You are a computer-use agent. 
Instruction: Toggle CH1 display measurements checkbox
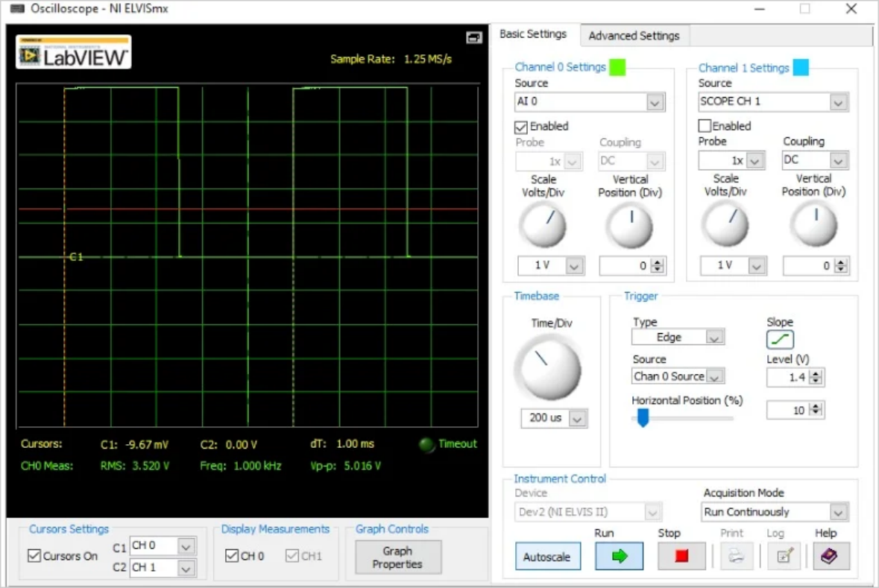click(292, 555)
